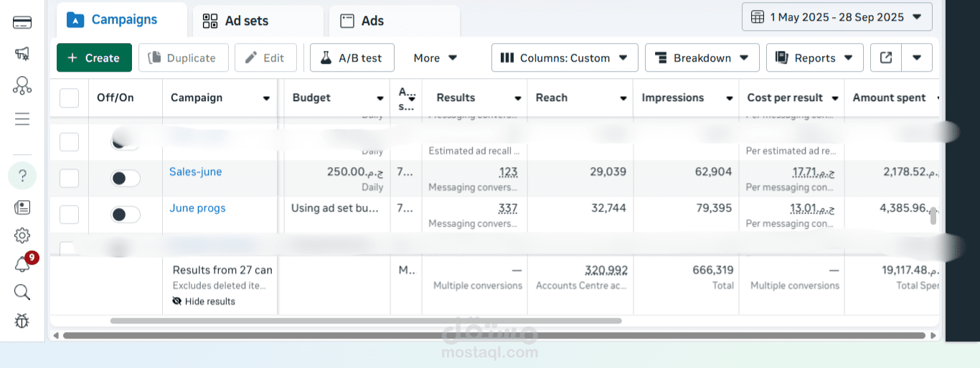Click the Amount spent column header

889,98
